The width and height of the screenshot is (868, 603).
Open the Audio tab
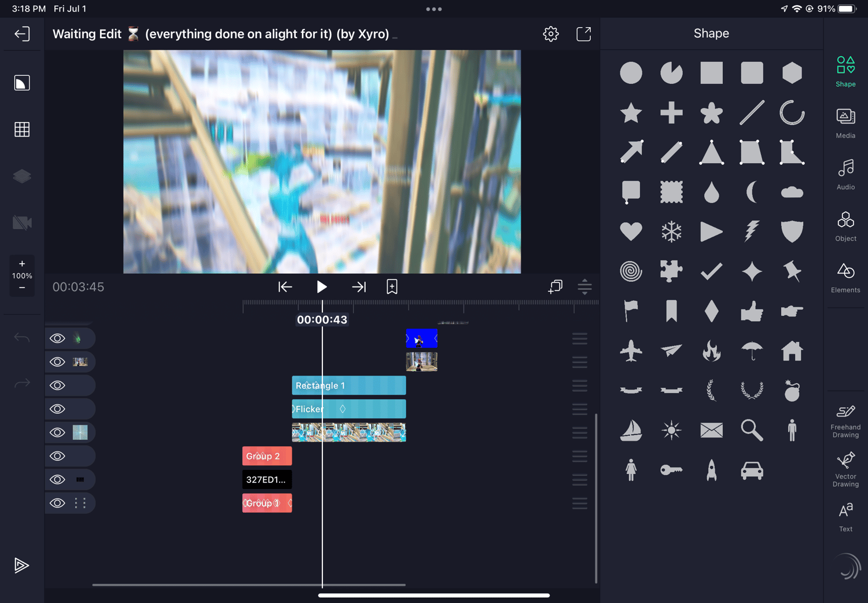845,174
